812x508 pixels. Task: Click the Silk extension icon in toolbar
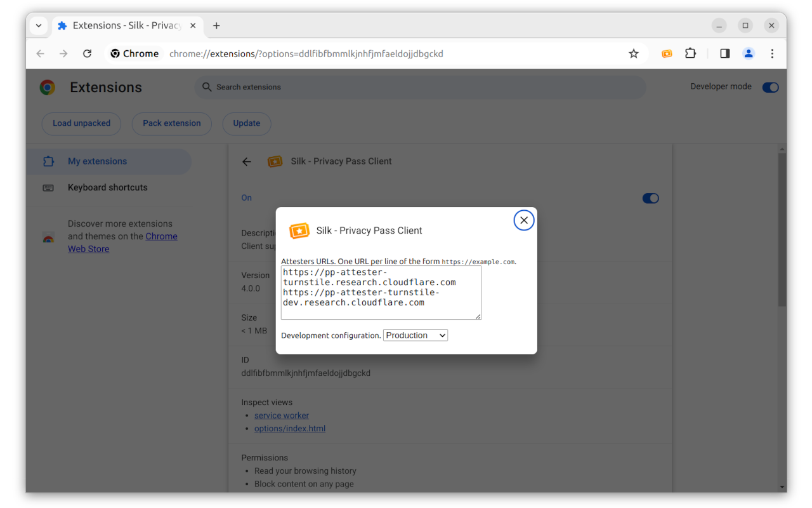pos(667,54)
